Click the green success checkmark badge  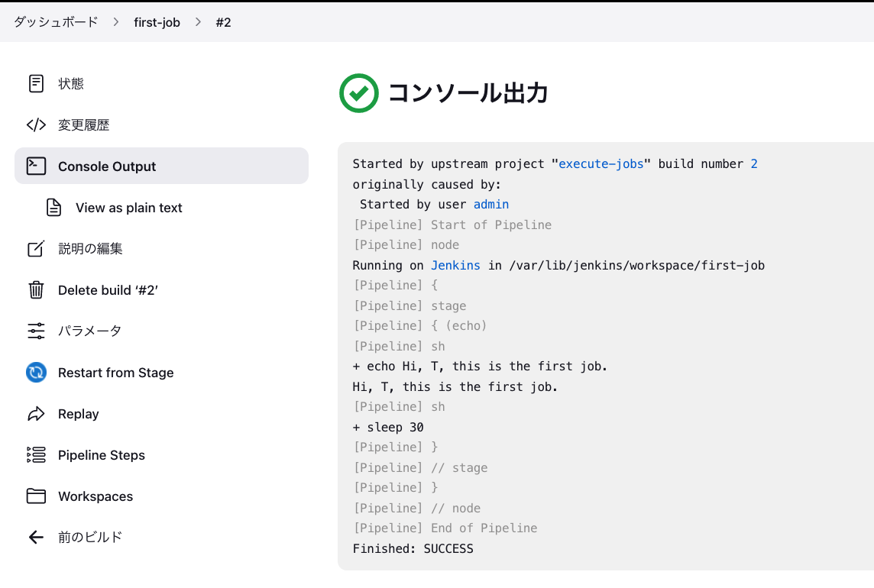[358, 93]
